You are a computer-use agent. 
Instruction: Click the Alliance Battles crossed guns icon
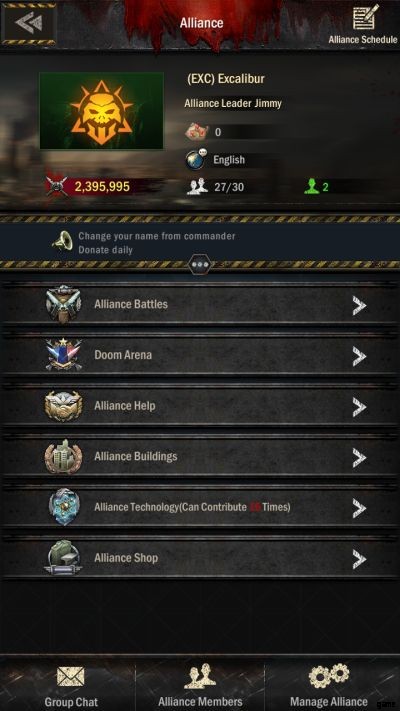[63, 304]
